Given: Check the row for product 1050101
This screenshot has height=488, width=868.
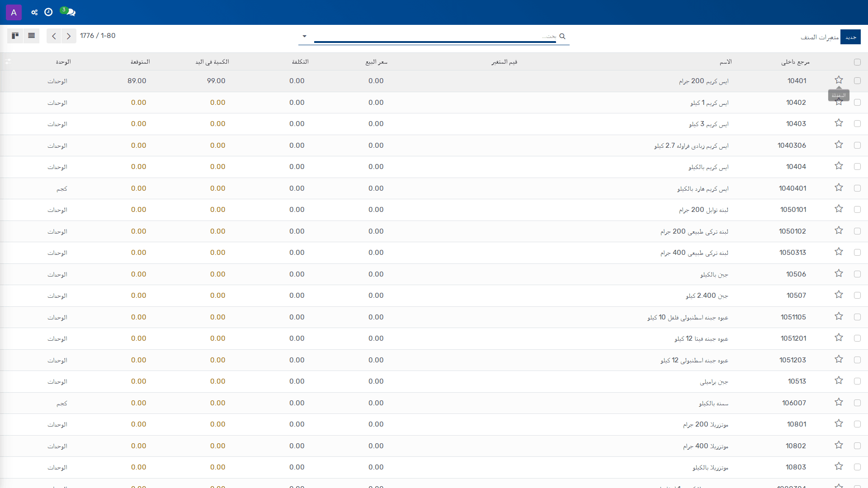Looking at the screenshot, I should 857,210.
